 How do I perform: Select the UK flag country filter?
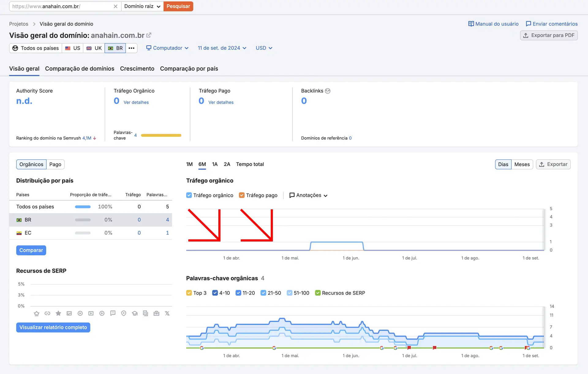click(x=94, y=48)
